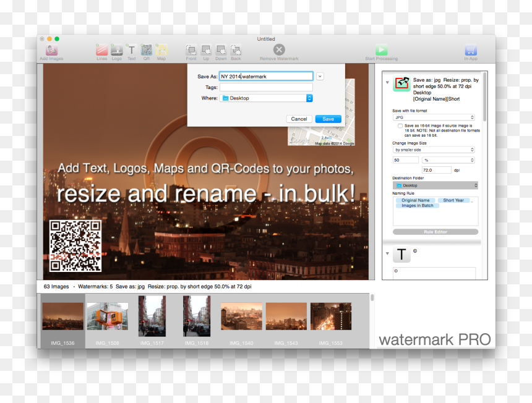Select the Images in Batch naming token
This screenshot has height=403, width=532.
click(x=418, y=205)
